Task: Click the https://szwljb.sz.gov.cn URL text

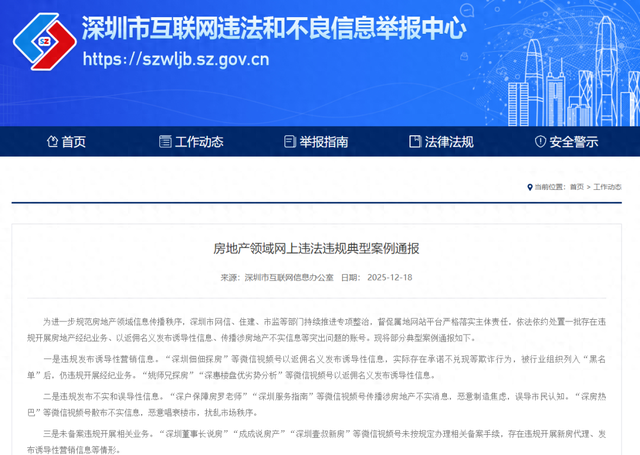Action: (176, 60)
